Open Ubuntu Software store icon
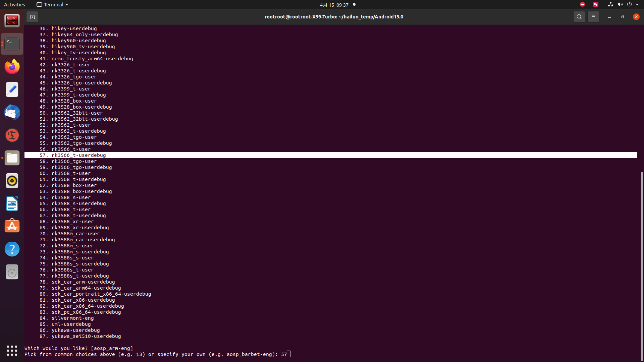The height and width of the screenshot is (362, 644). click(x=12, y=227)
